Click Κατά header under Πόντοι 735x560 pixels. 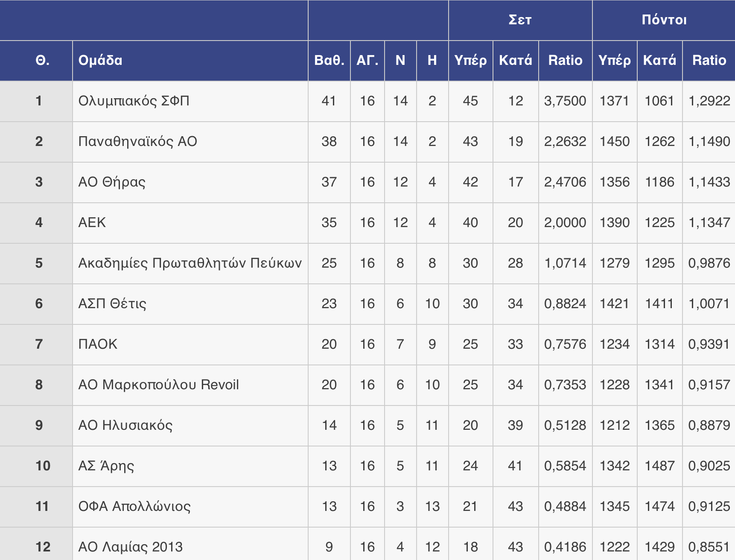pyautogui.click(x=659, y=61)
